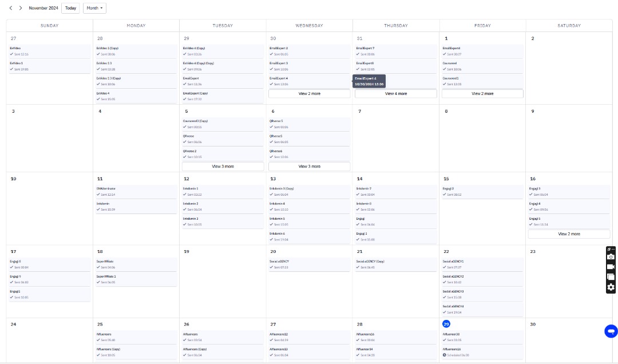Open EmailExpert (Copy) campaign on October 29
The image size is (618, 364).
pos(223,96)
